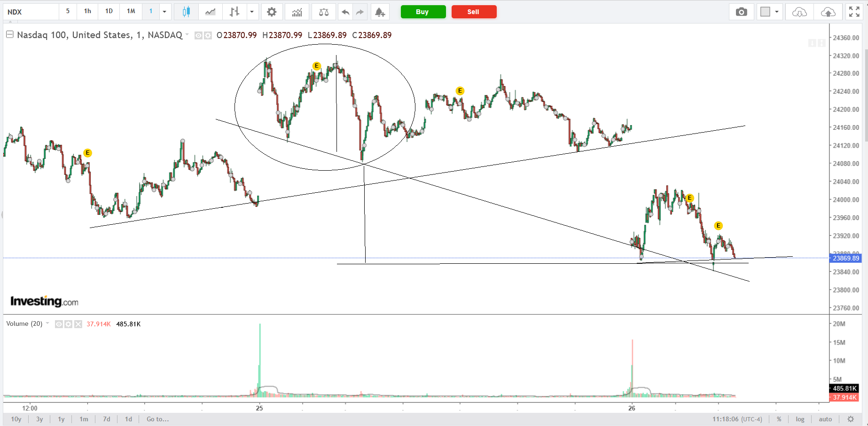Switch to the 1h interval
The width and height of the screenshot is (868, 426).
pos(88,11)
